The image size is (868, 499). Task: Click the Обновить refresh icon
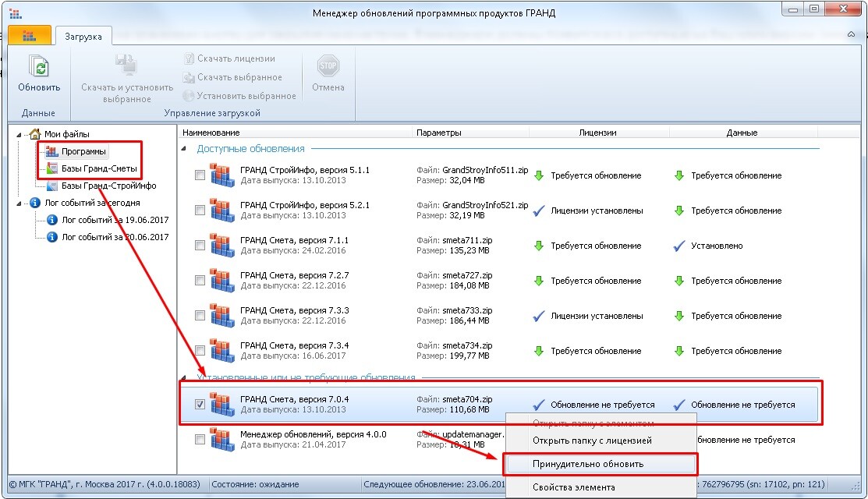[x=39, y=66]
